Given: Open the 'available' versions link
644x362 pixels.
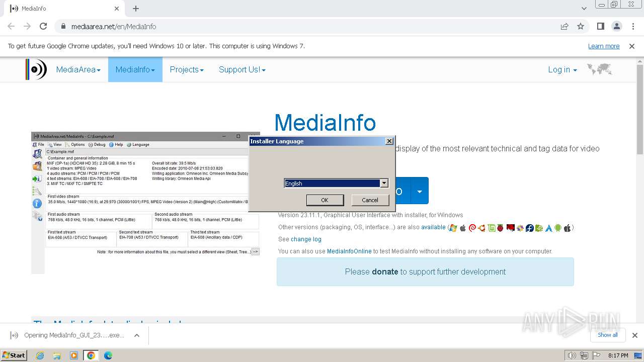Looking at the screenshot, I should [x=433, y=227].
